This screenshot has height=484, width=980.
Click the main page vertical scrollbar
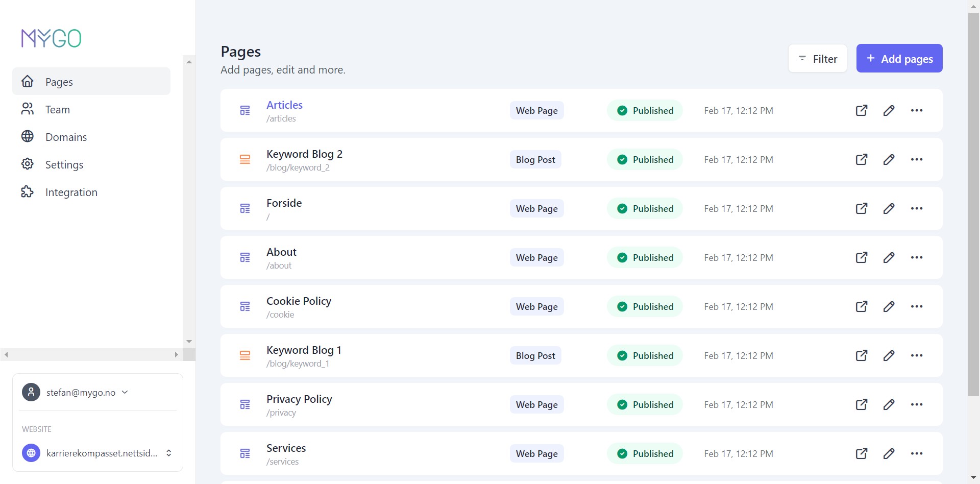point(973,204)
